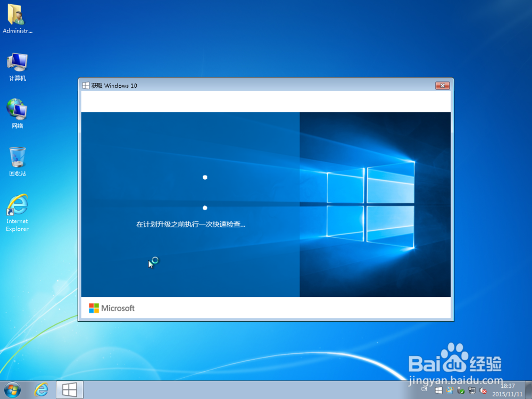Click the Show Desktop strip beside the clock
Viewport: 532px width, 399px height.
point(529,390)
